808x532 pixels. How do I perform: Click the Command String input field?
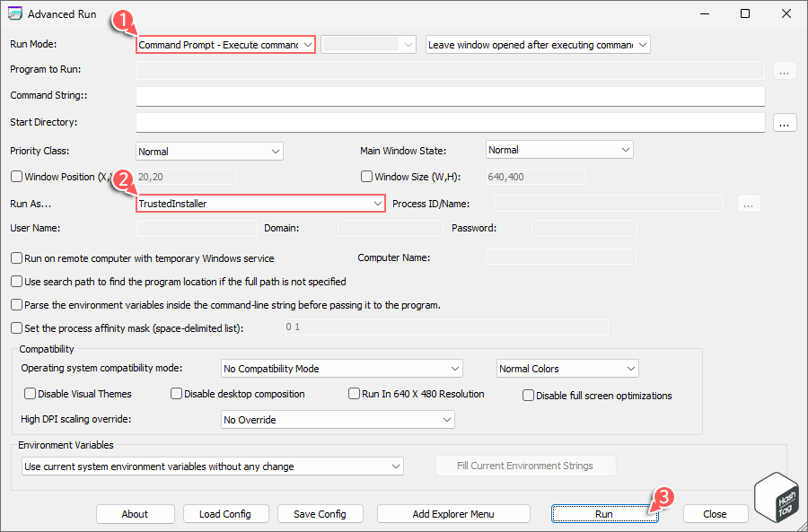[x=451, y=96]
